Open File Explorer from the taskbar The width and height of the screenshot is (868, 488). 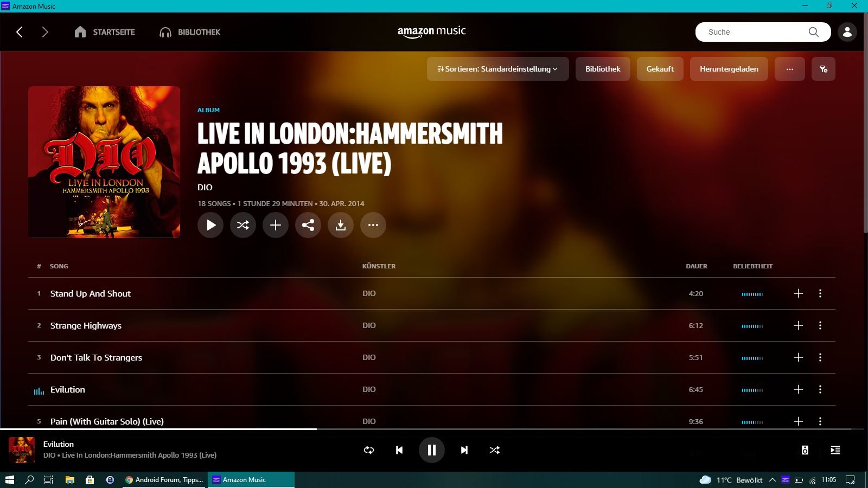pos(70,480)
